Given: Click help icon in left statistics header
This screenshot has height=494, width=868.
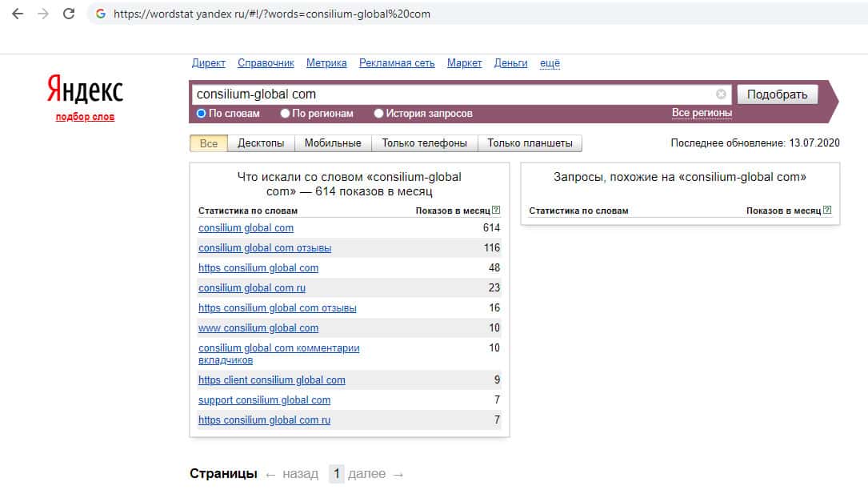Looking at the screenshot, I should tap(496, 211).
